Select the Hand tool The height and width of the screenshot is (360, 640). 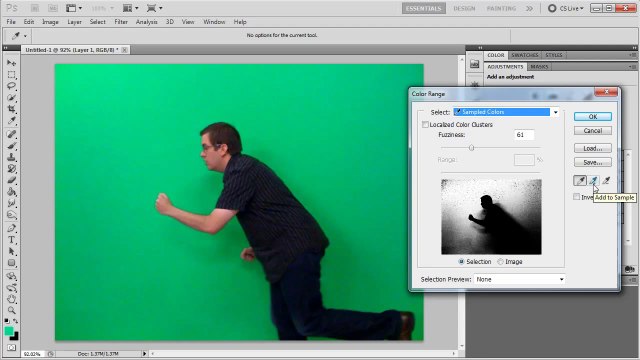click(11, 299)
